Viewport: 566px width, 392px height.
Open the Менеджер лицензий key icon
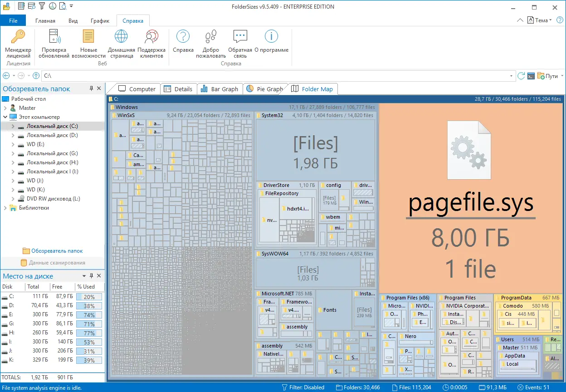click(x=18, y=36)
